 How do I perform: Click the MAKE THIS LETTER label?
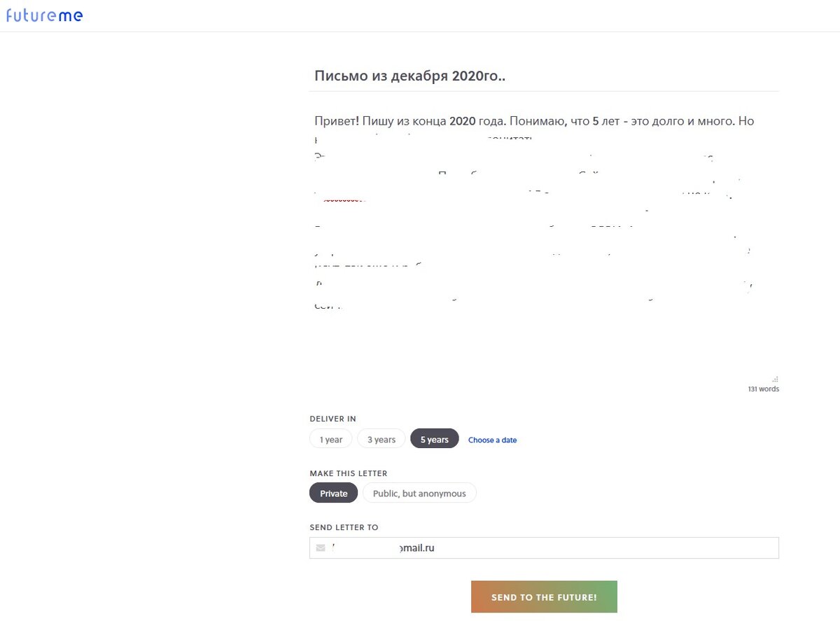[x=349, y=473]
